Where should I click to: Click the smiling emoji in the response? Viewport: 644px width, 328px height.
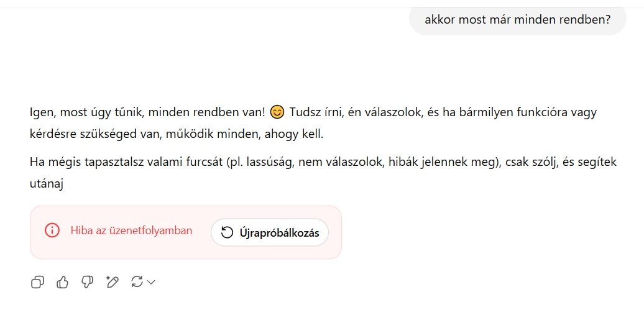coord(277,112)
